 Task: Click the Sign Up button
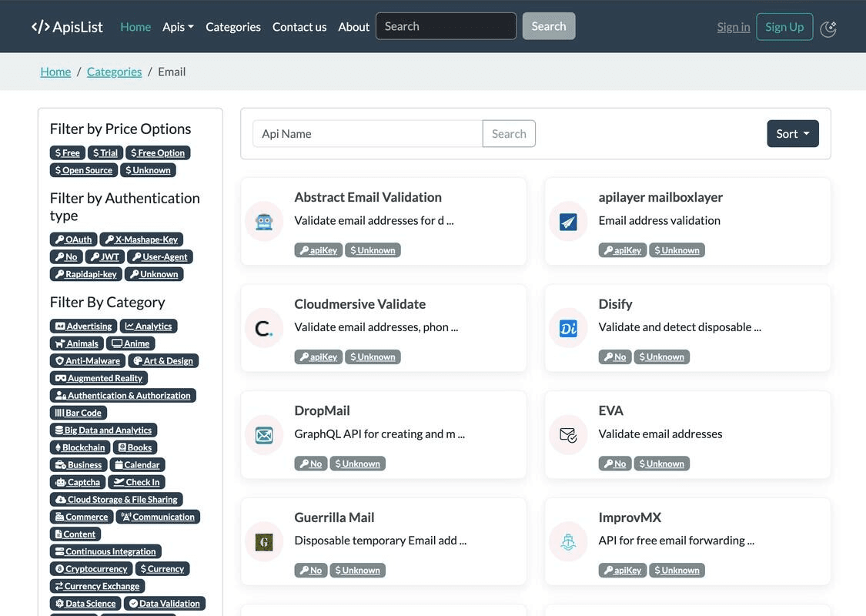click(x=784, y=26)
